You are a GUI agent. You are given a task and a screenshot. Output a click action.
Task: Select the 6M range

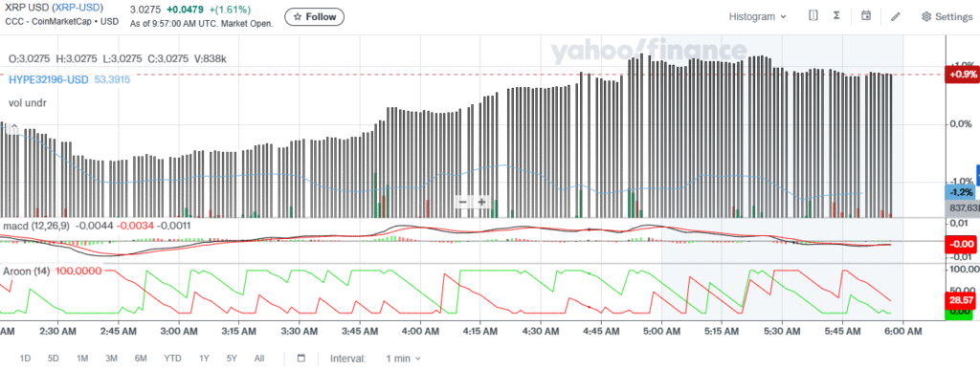(x=141, y=359)
